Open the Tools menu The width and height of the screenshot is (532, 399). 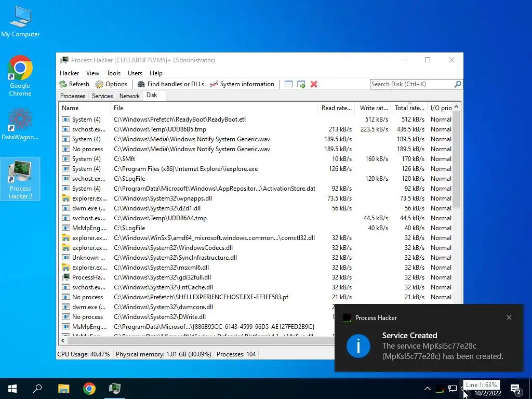[x=113, y=73]
